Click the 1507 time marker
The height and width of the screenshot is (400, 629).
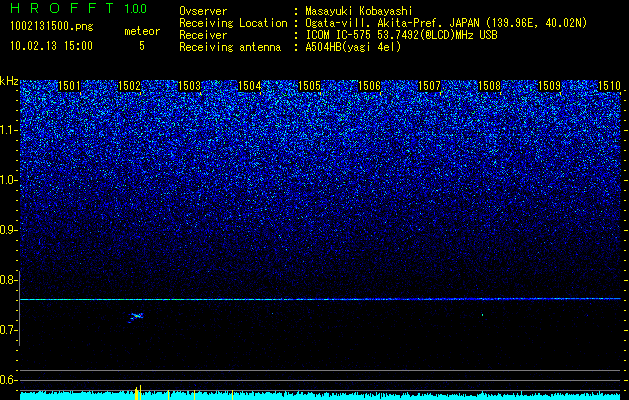(429, 86)
